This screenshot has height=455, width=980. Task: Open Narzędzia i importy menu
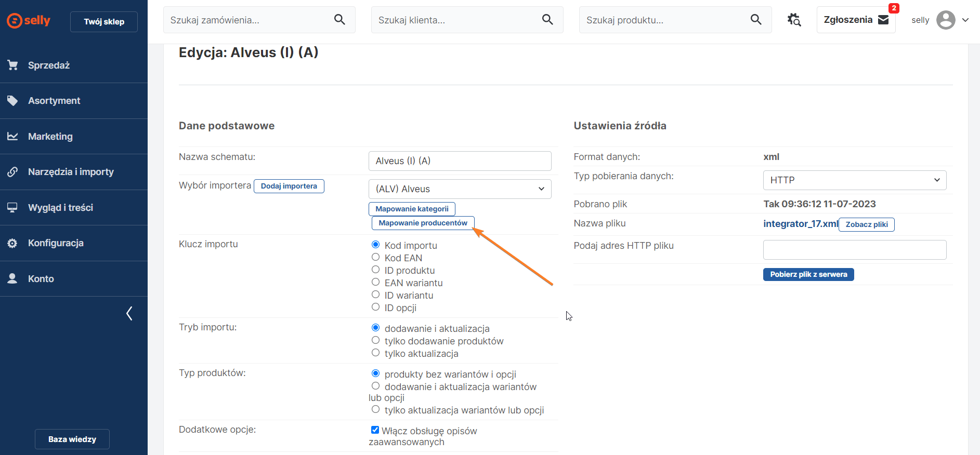[71, 172]
